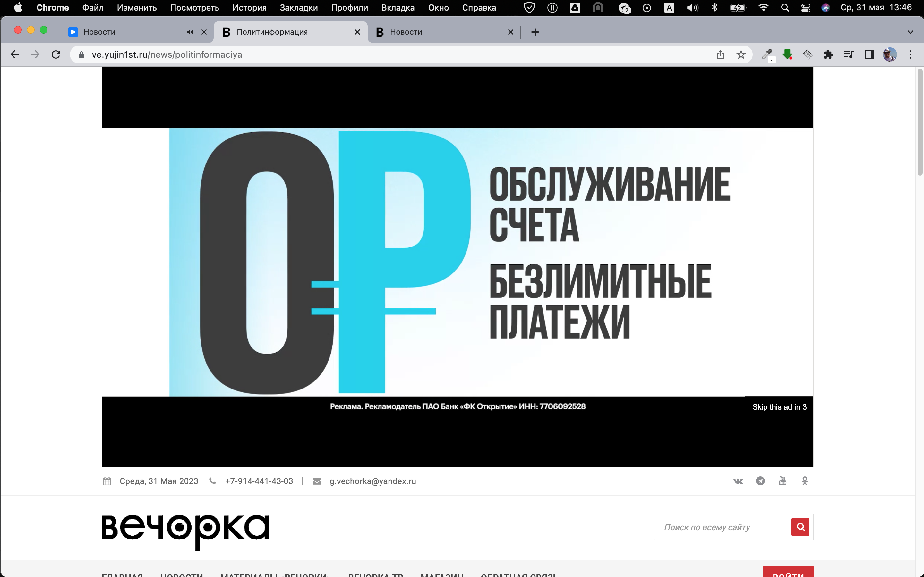Open the YouTube social icon
The image size is (924, 577).
tap(782, 481)
